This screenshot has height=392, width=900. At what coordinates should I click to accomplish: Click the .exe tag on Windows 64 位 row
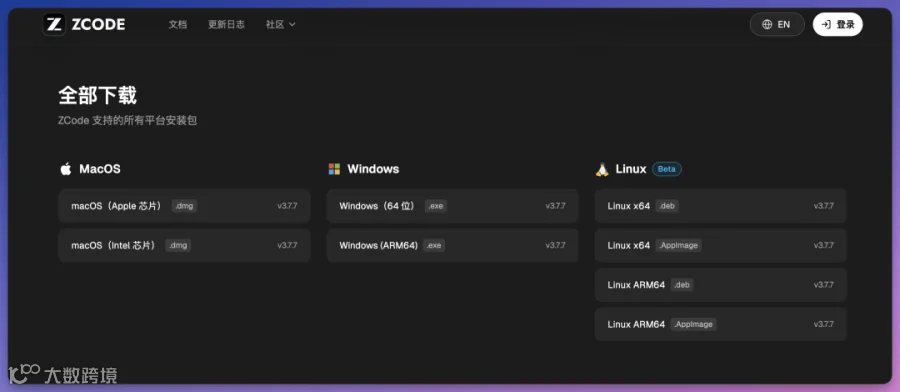436,205
